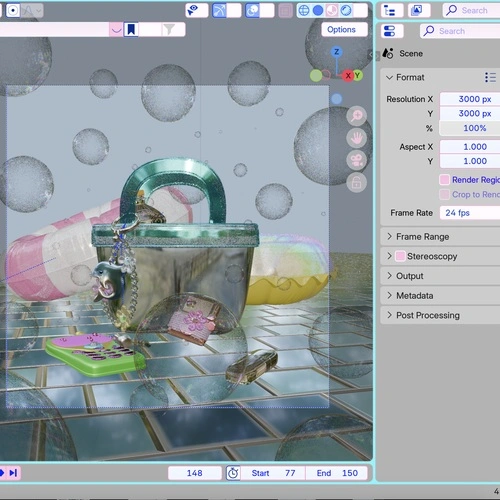Switch to rendered viewport shading
The image size is (500, 500).
click(346, 11)
